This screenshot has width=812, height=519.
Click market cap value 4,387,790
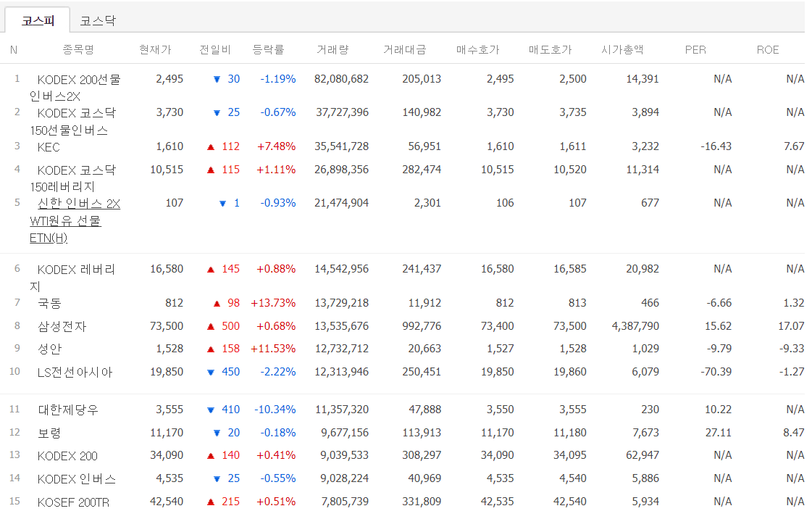tap(635, 326)
